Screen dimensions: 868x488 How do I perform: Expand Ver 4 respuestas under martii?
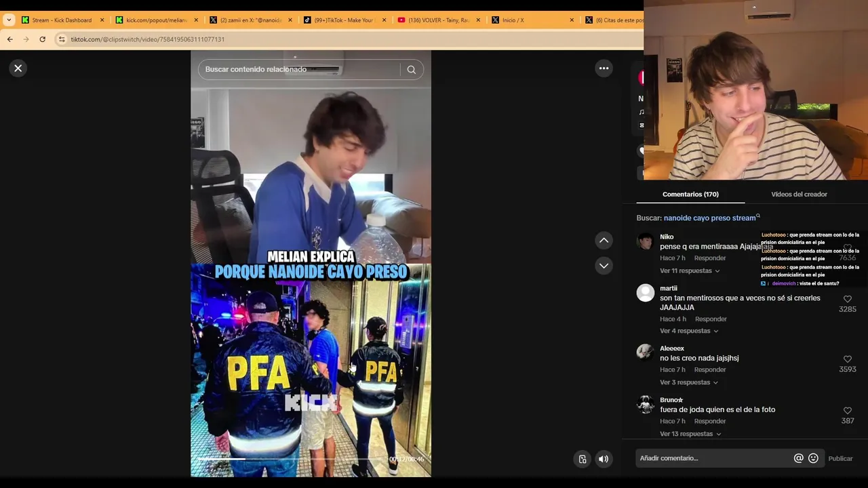(x=689, y=331)
